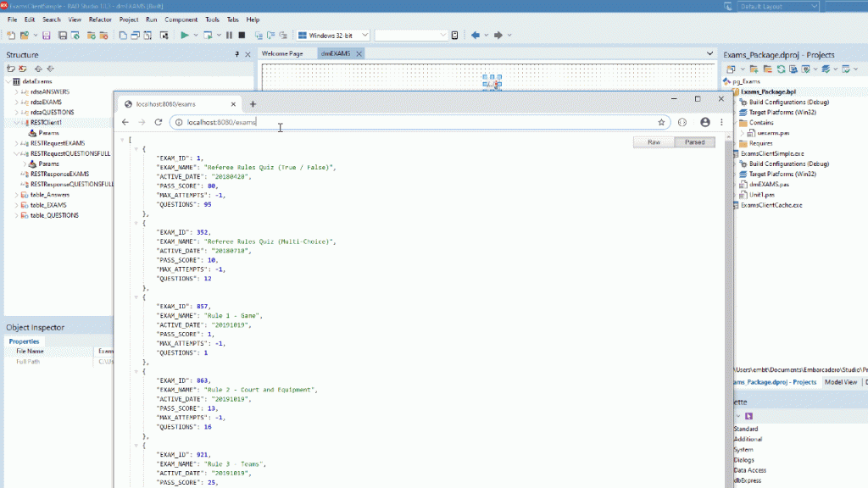868x488 pixels.
Task: Click the Pause button in the RAD Studio toolbar
Action: pos(229,36)
